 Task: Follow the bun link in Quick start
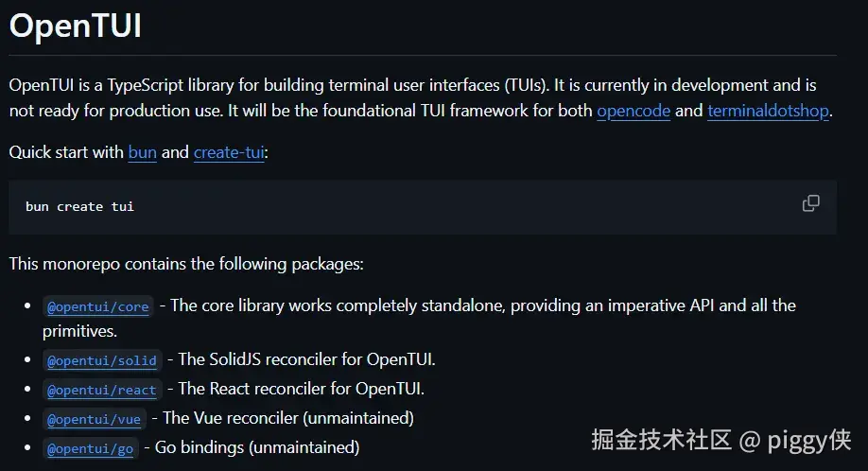tap(142, 152)
